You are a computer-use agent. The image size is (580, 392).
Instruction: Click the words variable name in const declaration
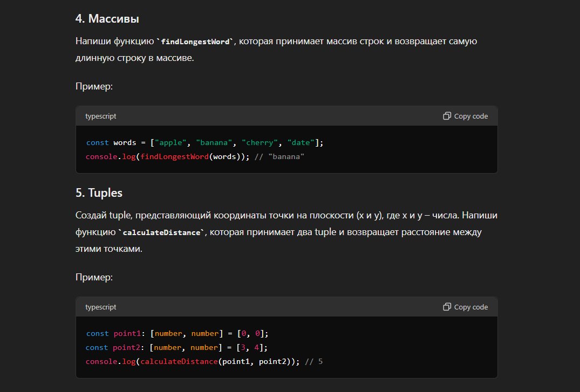(125, 143)
